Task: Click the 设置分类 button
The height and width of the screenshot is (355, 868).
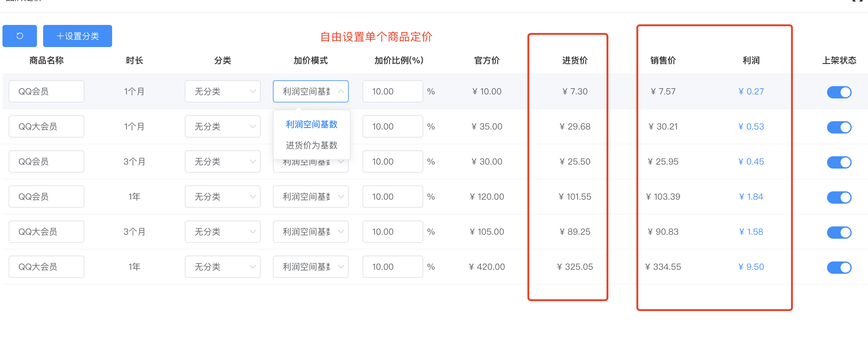Action: (78, 36)
